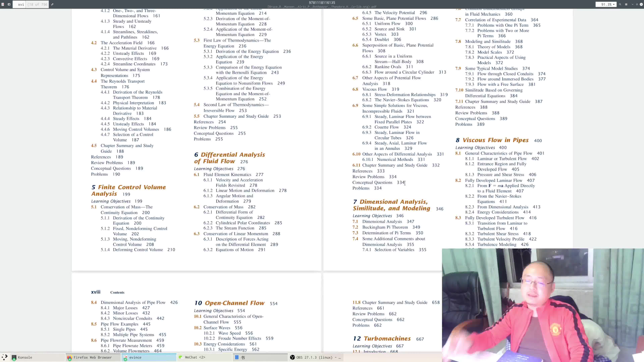Click entry 8.3.2 Turbulent Shear Stress
The height and width of the screenshot is (362, 644).
pos(498,234)
